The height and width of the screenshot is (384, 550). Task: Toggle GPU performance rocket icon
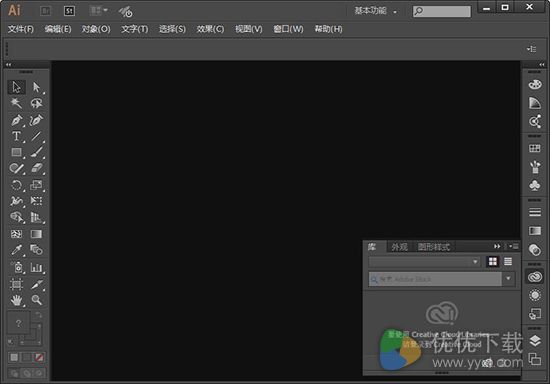click(126, 12)
